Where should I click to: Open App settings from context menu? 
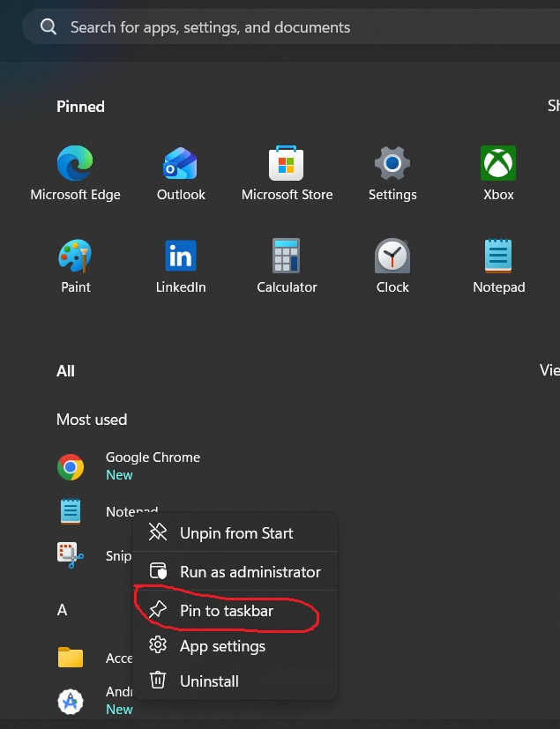235,646
